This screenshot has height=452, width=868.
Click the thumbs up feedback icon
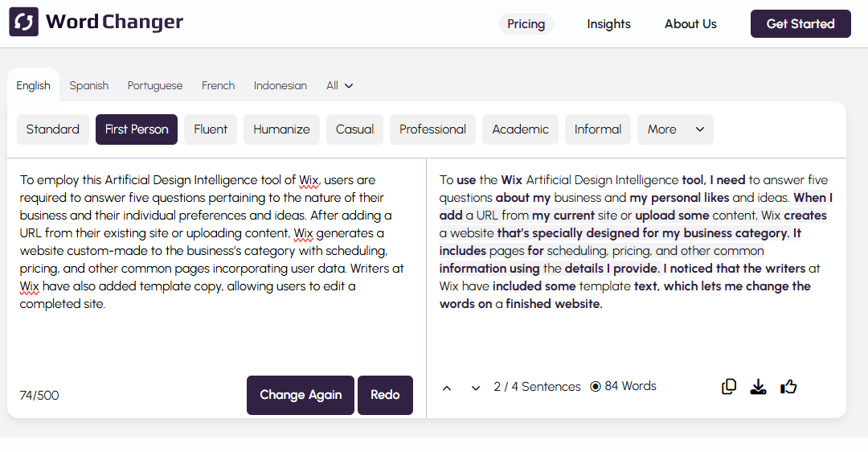pos(788,387)
